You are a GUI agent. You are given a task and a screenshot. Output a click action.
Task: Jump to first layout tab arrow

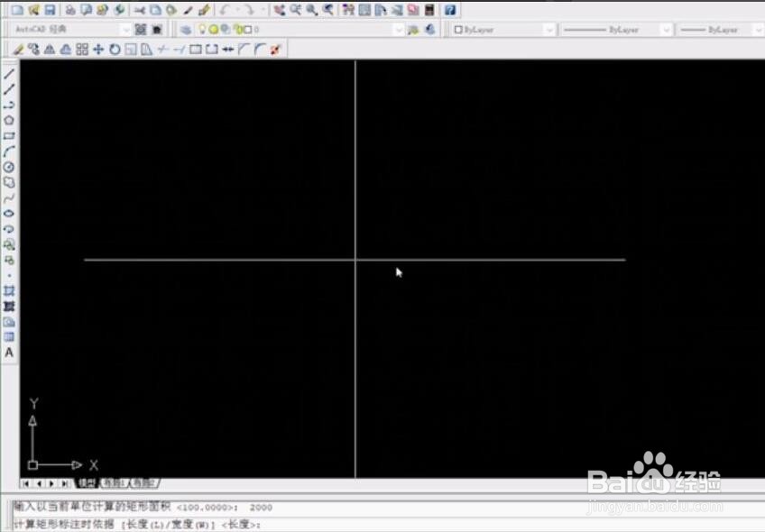click(x=25, y=483)
